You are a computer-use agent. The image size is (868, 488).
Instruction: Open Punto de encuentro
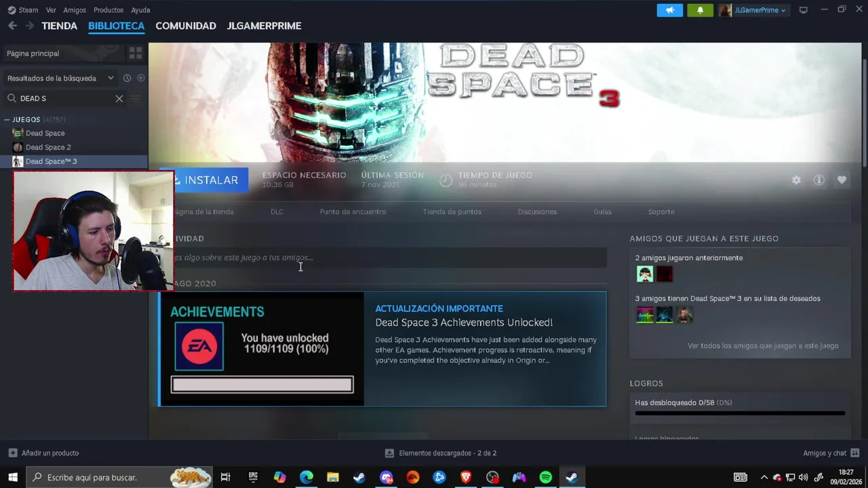tap(353, 211)
